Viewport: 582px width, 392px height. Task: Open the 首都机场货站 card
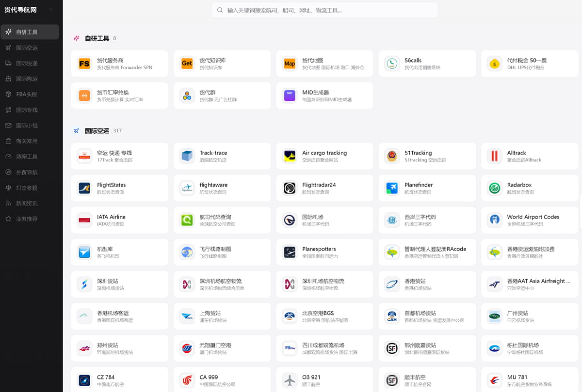coord(427,316)
